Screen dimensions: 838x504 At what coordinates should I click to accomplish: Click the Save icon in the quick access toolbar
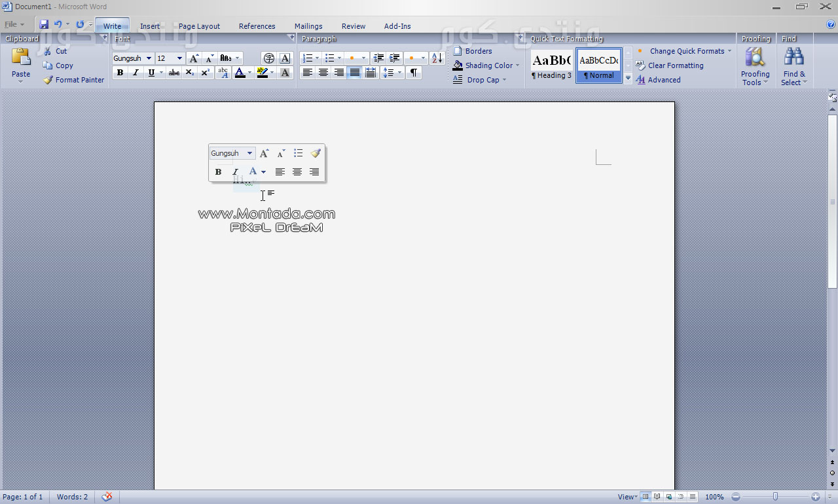tap(44, 25)
